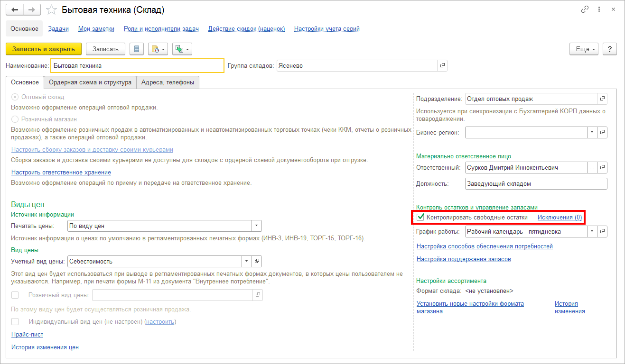
Task: Expand Печатать цены dropdown list
Action: [256, 226]
